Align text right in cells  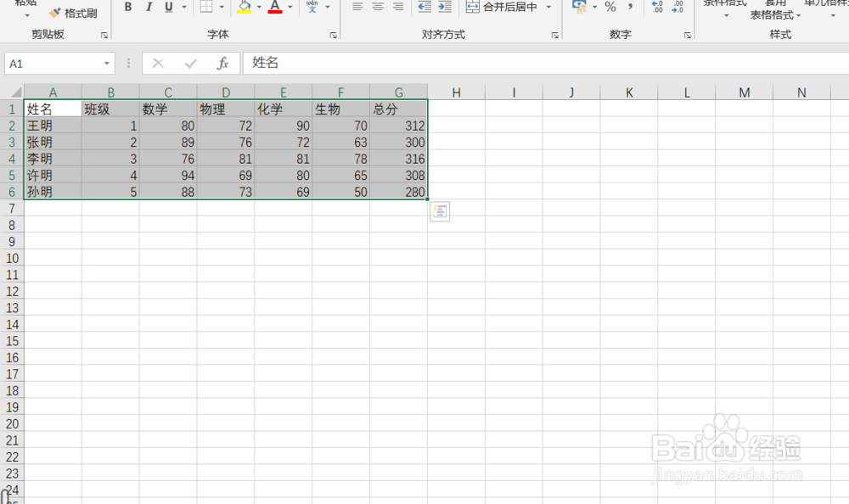[398, 7]
